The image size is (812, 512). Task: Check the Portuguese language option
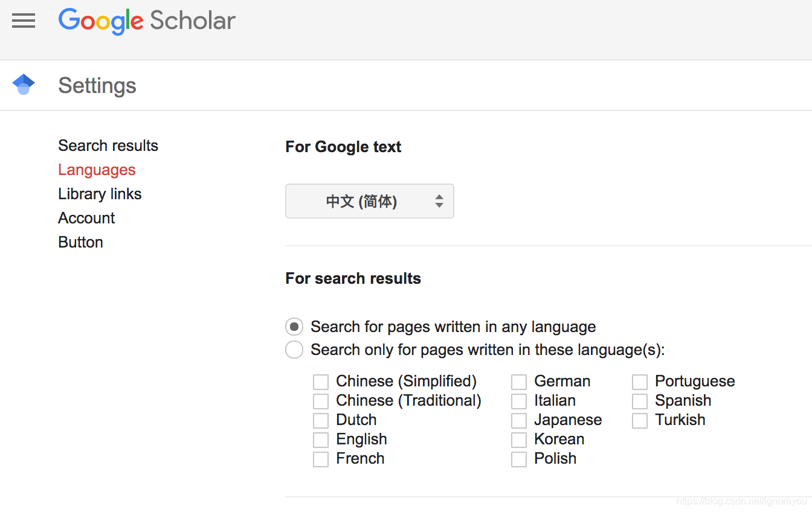click(x=639, y=381)
